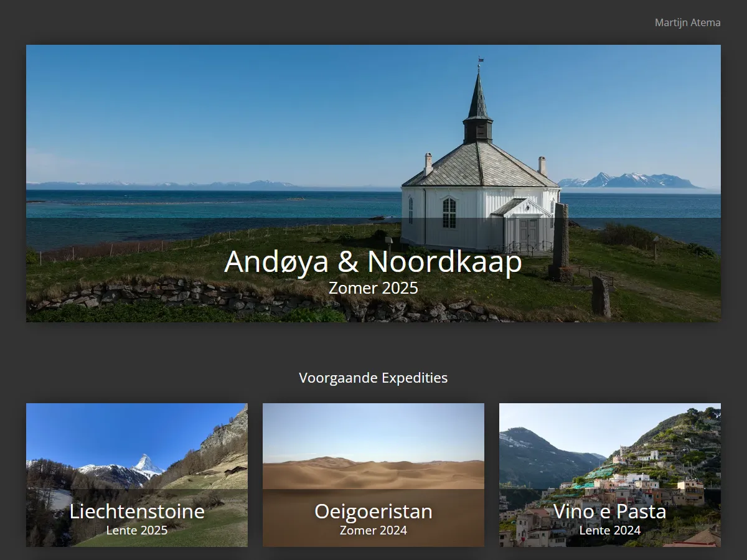Open the Andøya & Noordkaap title
747x560 pixels.
(x=373, y=261)
